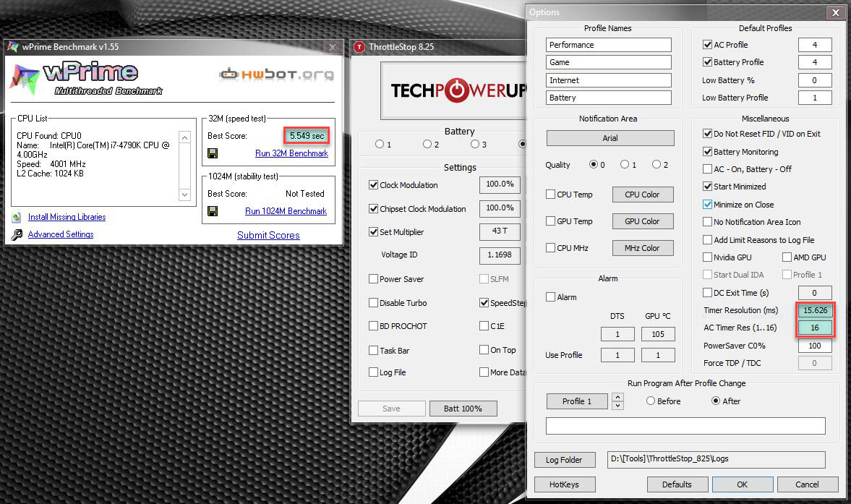851x504 pixels.
Task: Click the floppy-disk save icon for 1024M test
Action: 213,211
